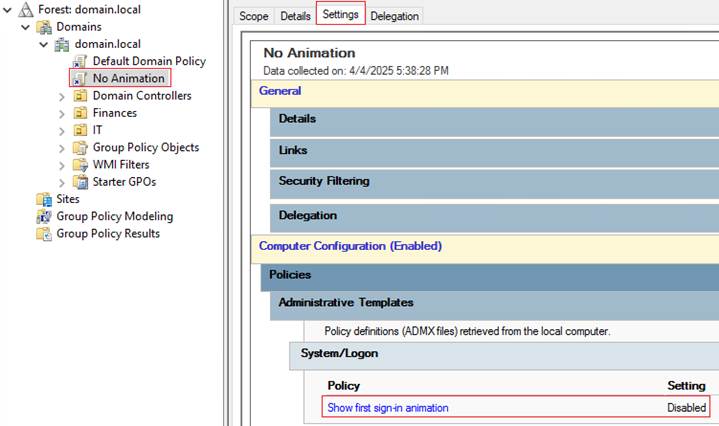The image size is (719, 426).
Task: Click the Sites folder icon
Action: [44, 199]
